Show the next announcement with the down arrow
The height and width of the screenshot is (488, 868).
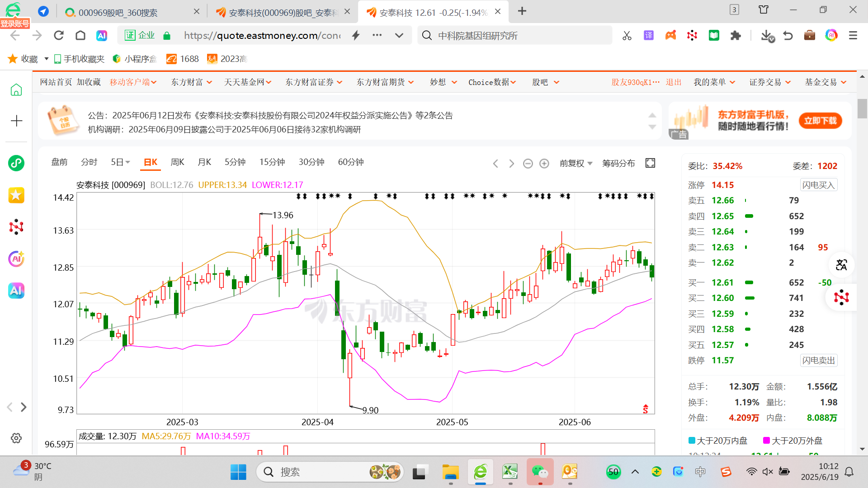tap(652, 127)
